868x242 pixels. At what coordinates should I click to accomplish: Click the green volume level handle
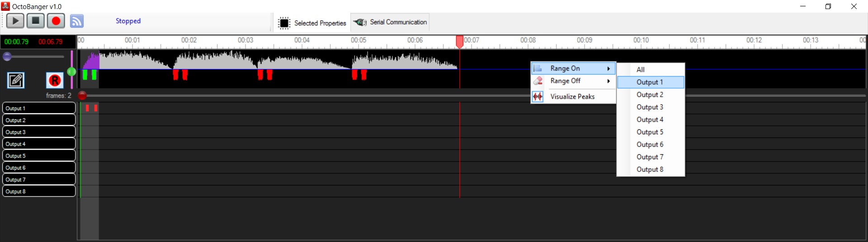[71, 71]
